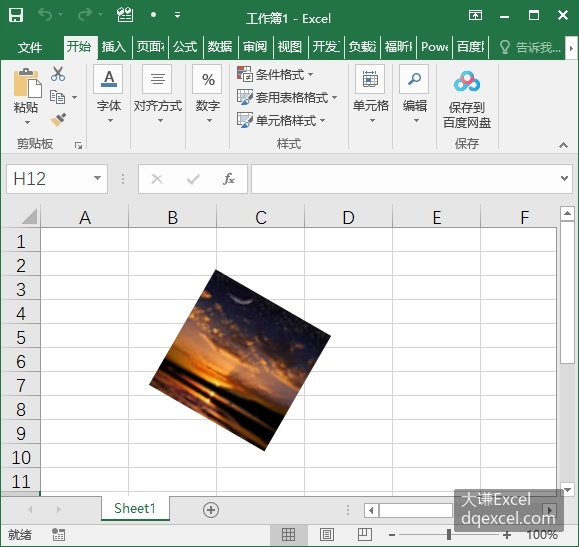
Task: Select the Format Painter brush icon
Action: click(58, 120)
